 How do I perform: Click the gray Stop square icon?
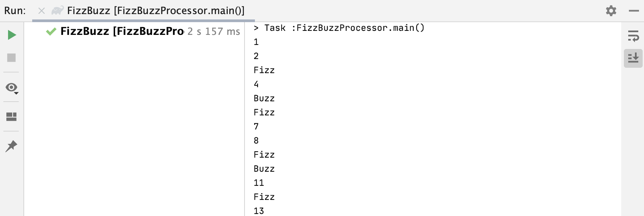click(x=12, y=58)
